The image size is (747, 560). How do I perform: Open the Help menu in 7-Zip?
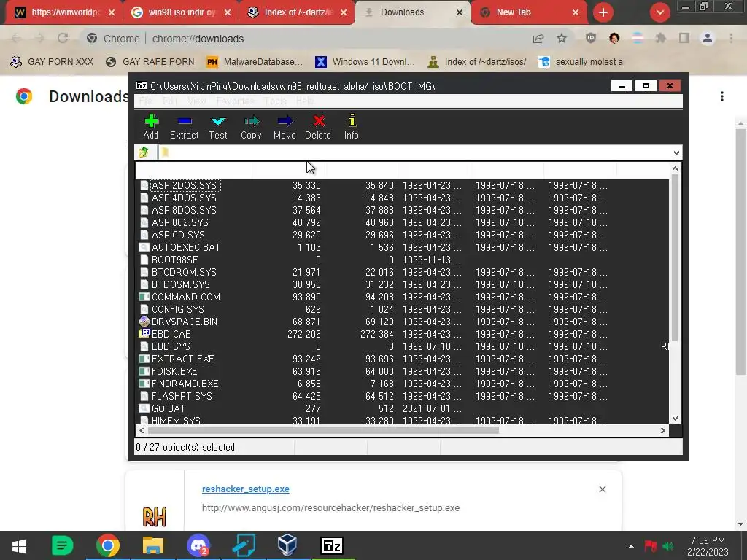coord(305,101)
